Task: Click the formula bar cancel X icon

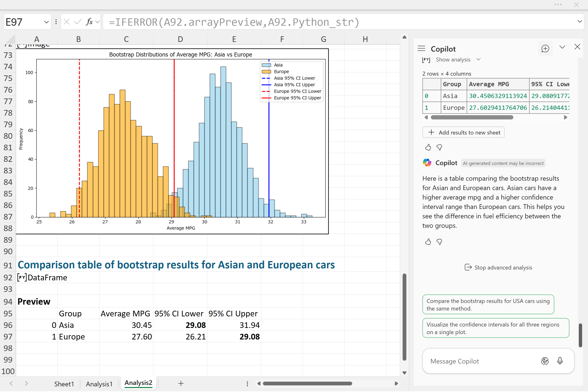Action: pyautogui.click(x=66, y=22)
